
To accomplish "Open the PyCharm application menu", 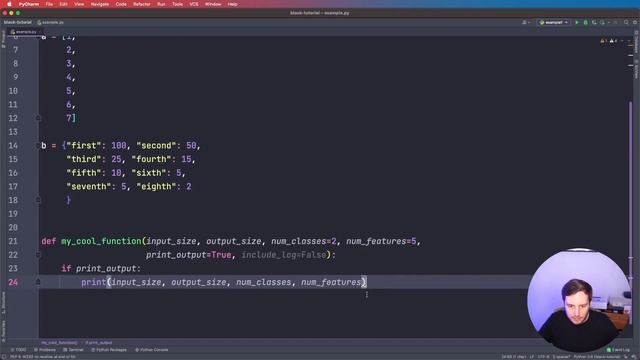I will pyautogui.click(x=29, y=4).
